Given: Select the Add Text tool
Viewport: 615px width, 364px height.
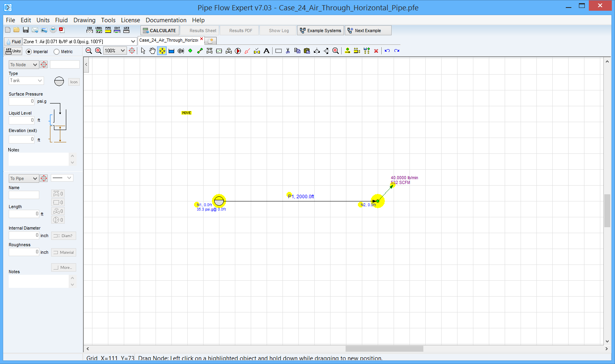Looking at the screenshot, I should click(x=267, y=51).
